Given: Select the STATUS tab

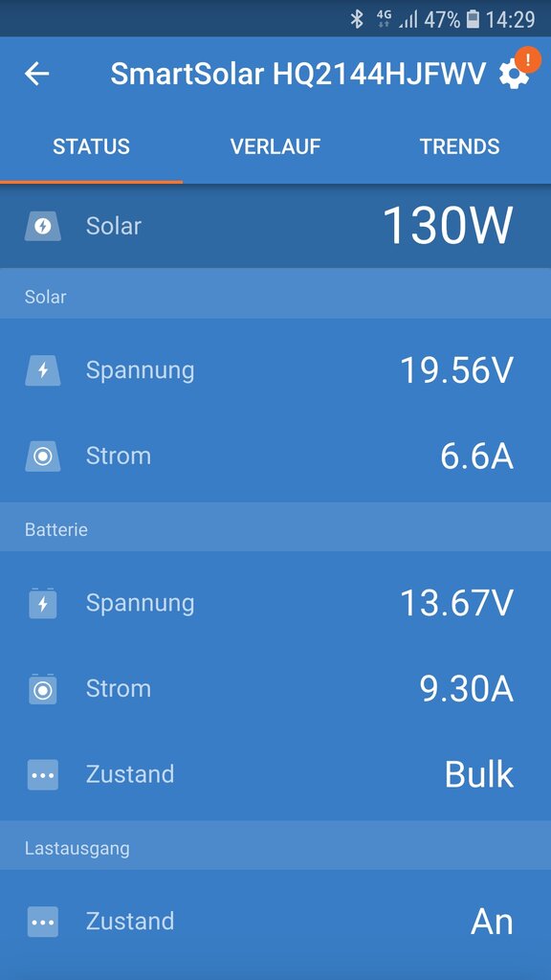Looking at the screenshot, I should pos(91,146).
